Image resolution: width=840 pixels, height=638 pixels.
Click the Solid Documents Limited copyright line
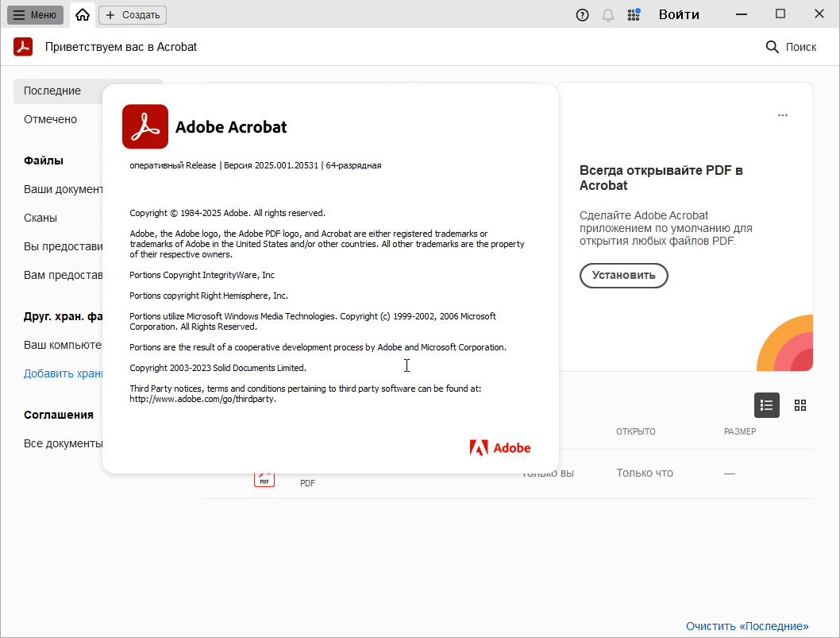[218, 369]
